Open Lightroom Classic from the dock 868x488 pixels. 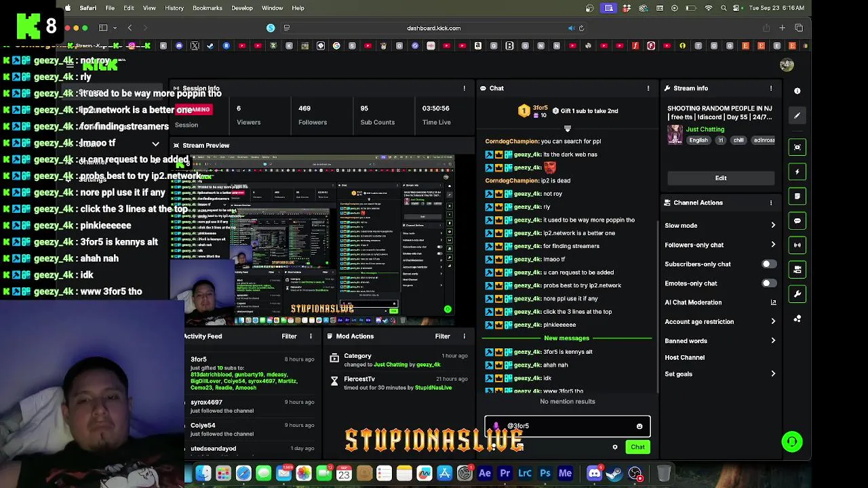click(x=525, y=473)
